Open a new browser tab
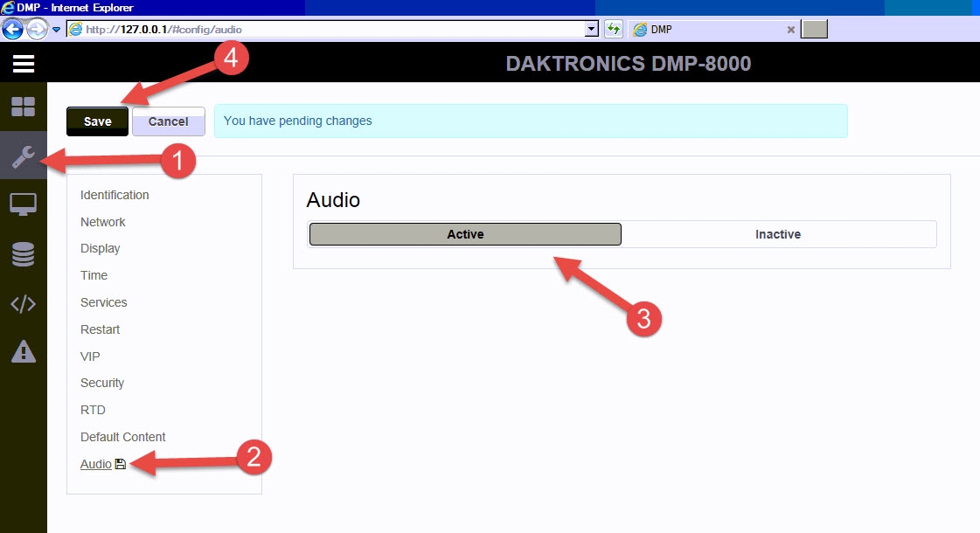The width and height of the screenshot is (980, 533). pyautogui.click(x=816, y=29)
